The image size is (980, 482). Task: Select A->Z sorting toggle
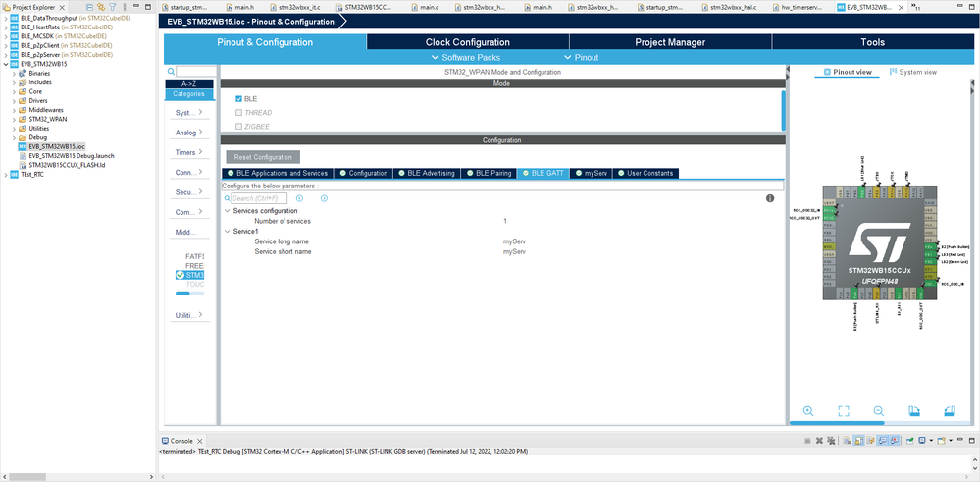pyautogui.click(x=189, y=83)
